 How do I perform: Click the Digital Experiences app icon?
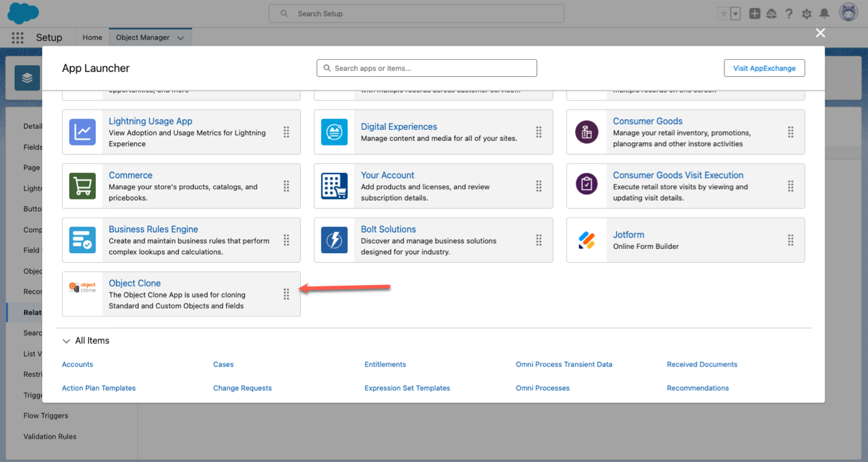coord(334,132)
